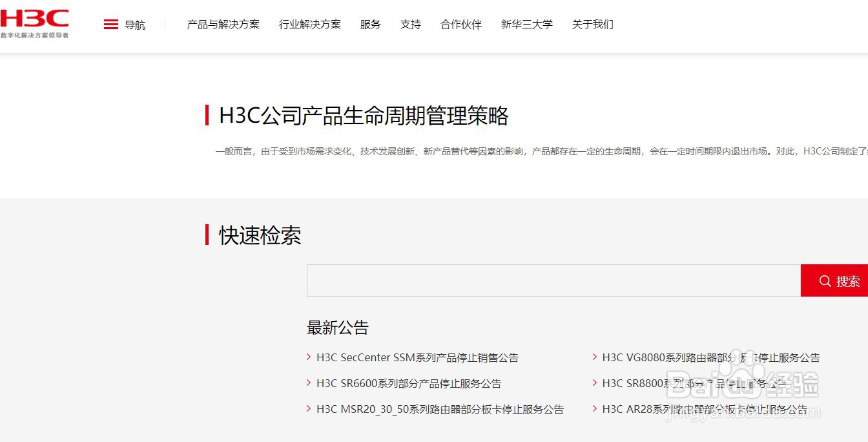868x442 pixels.
Task: Open H3C AR28系列路由器 announcement link
Action: click(x=705, y=409)
